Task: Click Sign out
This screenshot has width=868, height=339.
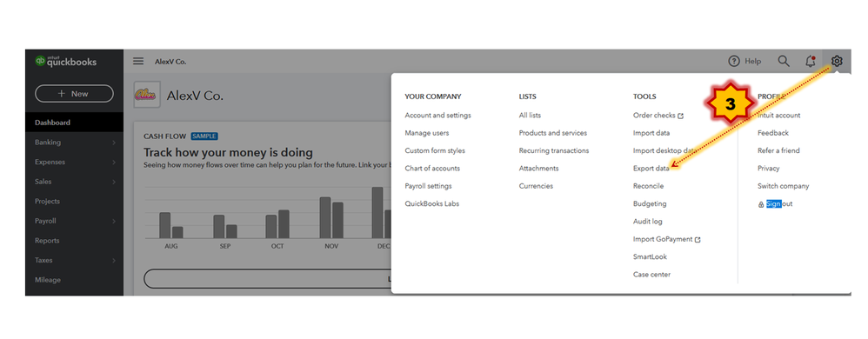Action: (779, 203)
